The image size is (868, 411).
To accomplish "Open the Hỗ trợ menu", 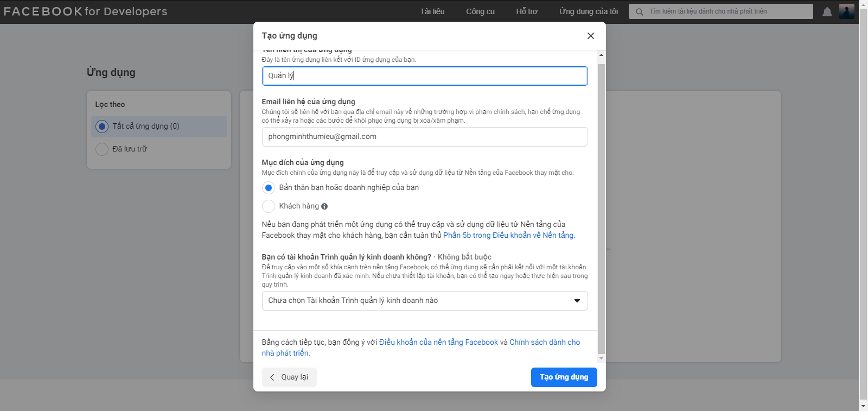I will pos(527,11).
